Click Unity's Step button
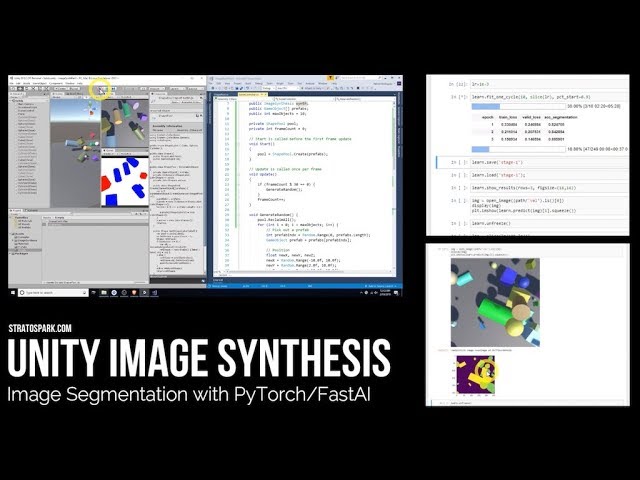 tap(113, 89)
